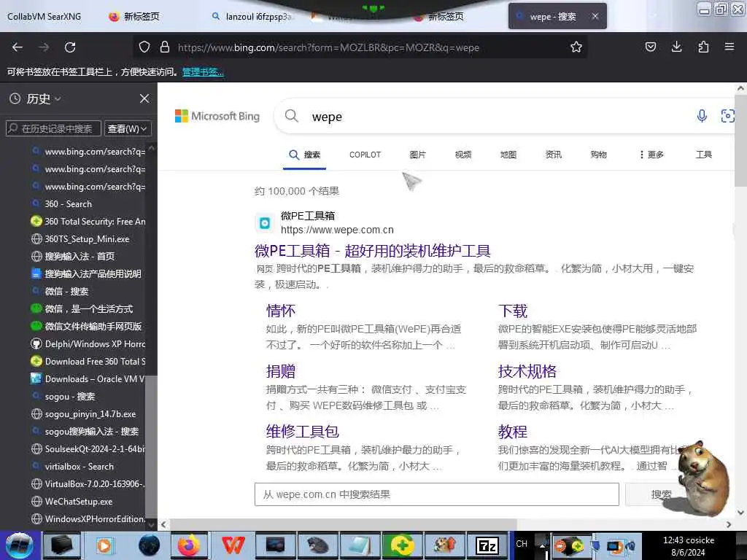The width and height of the screenshot is (747, 560).
Task: Open the 图片 results tab
Action: pos(417,155)
